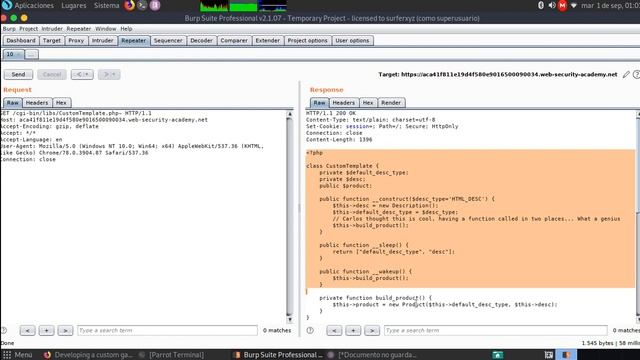Viewport: 640px width, 360px height.
Task: Open the Project menu
Action: coord(28,29)
